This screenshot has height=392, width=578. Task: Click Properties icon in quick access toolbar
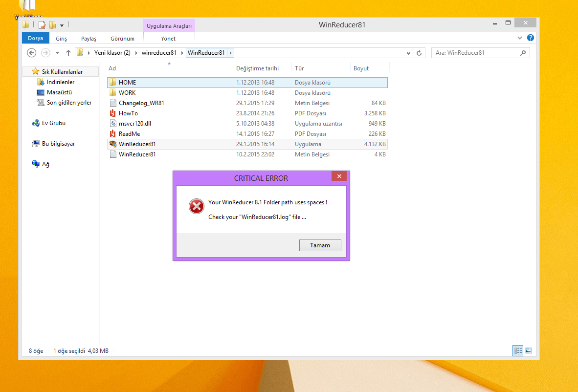(42, 25)
